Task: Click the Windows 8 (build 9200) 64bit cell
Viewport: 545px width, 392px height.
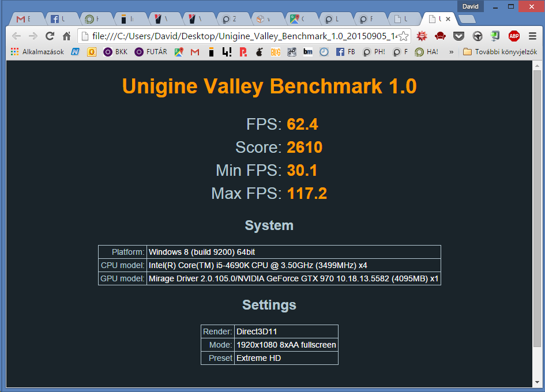Action: 294,252
